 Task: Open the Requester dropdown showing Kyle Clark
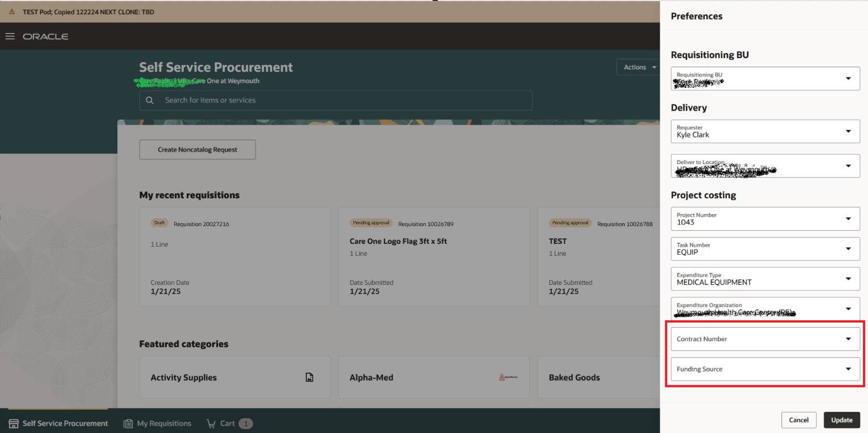click(x=849, y=131)
